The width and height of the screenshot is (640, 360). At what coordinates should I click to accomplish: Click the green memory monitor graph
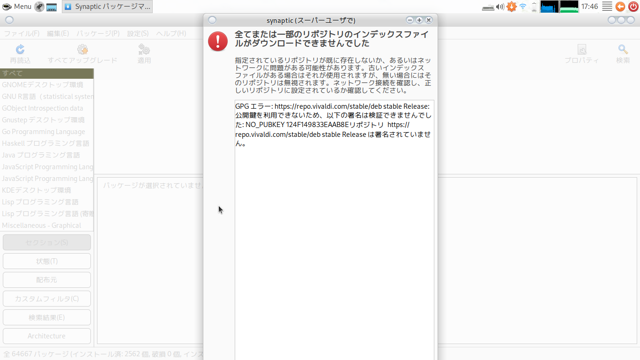tap(569, 7)
